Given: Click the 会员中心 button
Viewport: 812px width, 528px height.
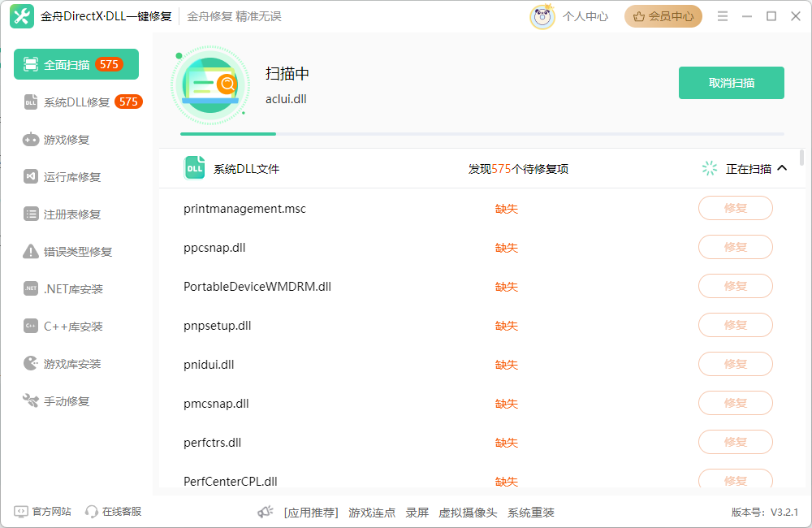Looking at the screenshot, I should pos(663,16).
